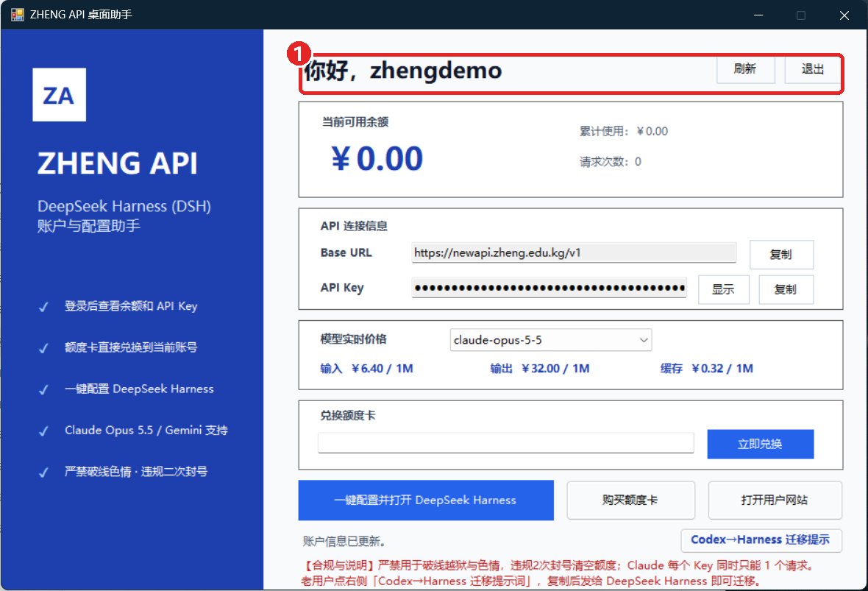
Task: Click the checkmark beside 严禁破线色情
Action: (43, 473)
